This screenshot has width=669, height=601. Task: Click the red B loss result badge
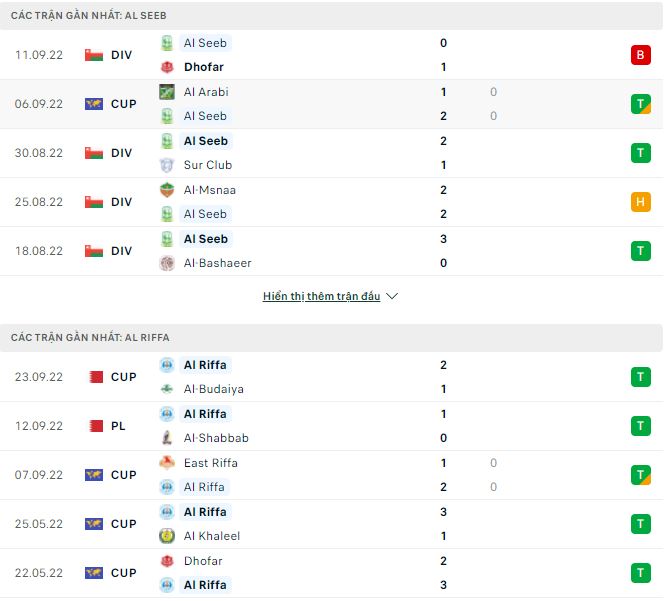[640, 55]
